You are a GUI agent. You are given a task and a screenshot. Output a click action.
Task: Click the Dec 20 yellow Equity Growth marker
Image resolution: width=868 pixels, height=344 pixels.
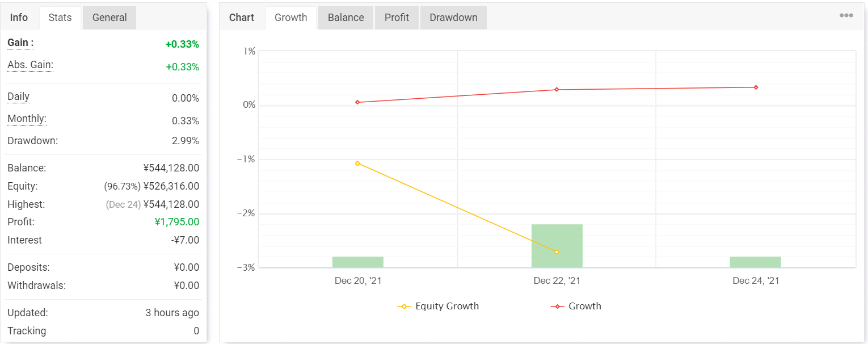357,163
